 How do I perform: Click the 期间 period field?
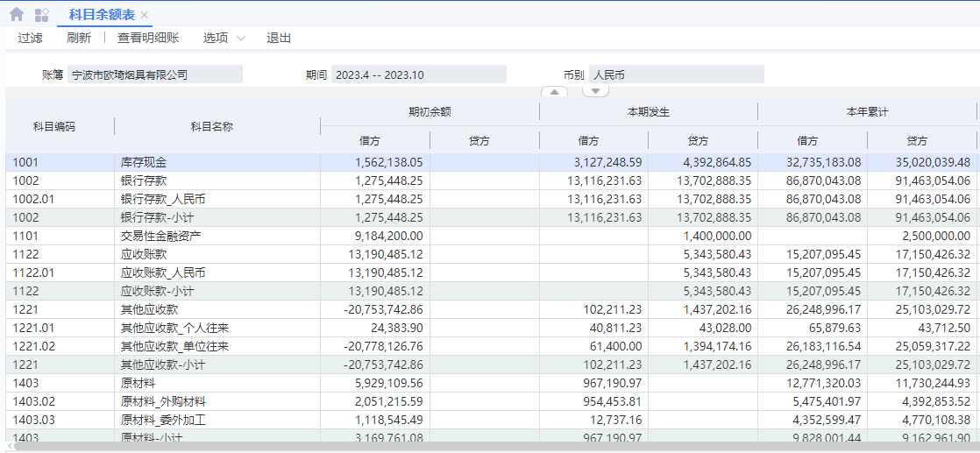418,74
